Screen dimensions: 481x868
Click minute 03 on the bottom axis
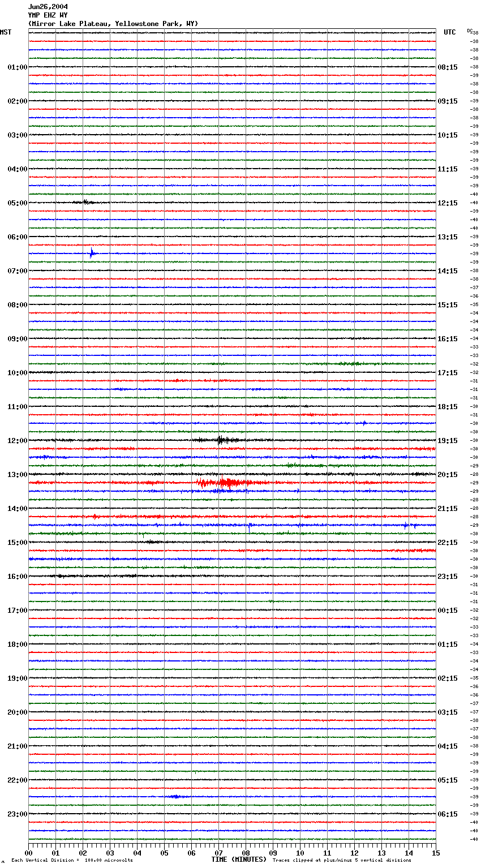(x=110, y=853)
